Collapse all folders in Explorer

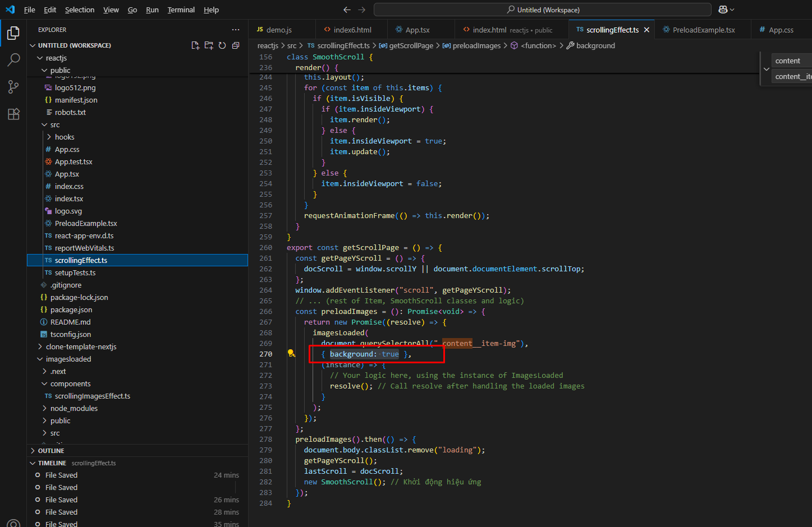pos(236,45)
